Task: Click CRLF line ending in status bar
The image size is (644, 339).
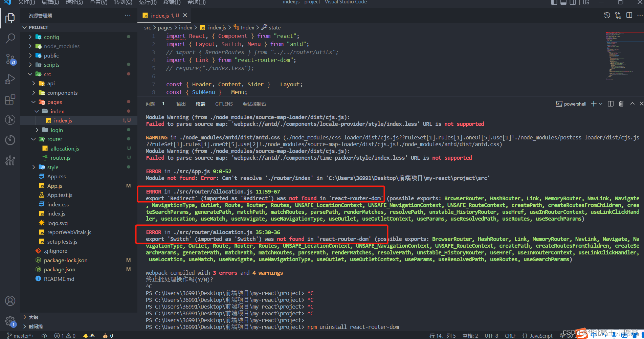Action: point(510,336)
